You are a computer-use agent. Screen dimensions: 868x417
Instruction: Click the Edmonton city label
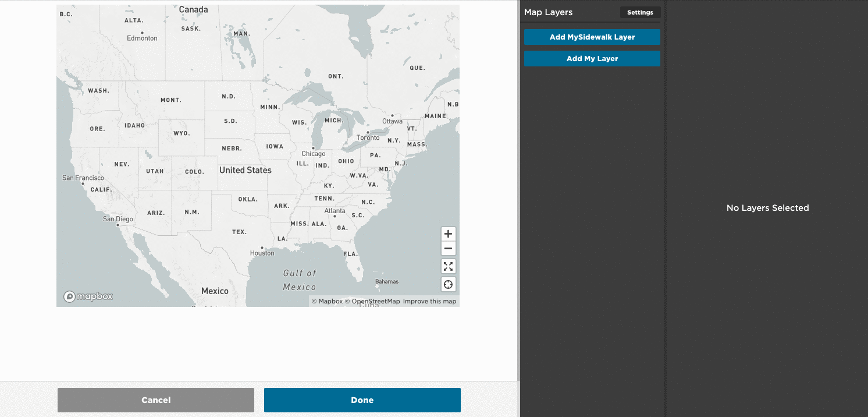pyautogui.click(x=143, y=38)
